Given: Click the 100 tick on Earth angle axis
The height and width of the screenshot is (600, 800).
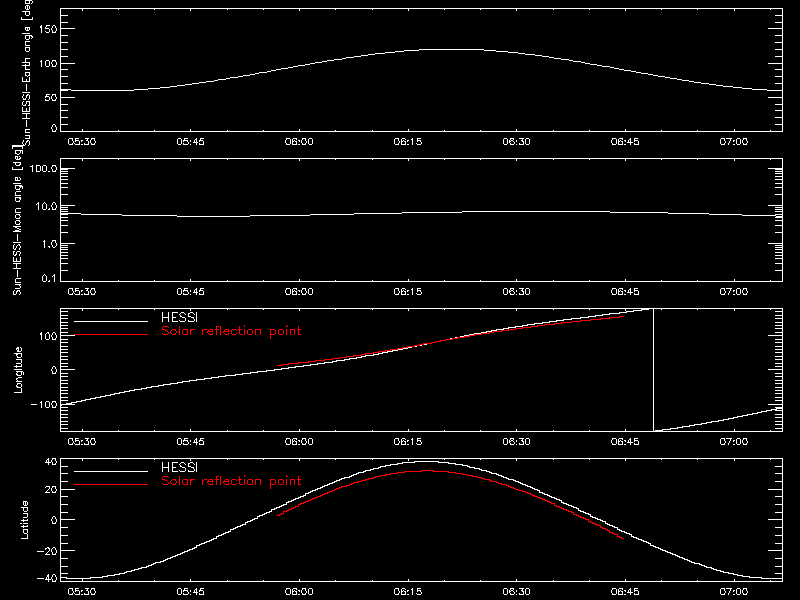Looking at the screenshot, I should coord(48,63).
